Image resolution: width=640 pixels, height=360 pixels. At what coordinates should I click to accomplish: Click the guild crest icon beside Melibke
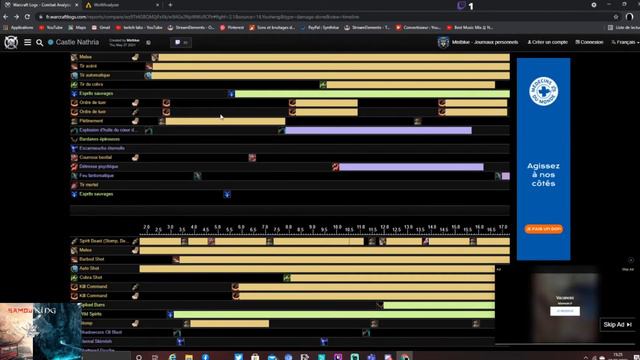click(x=443, y=42)
